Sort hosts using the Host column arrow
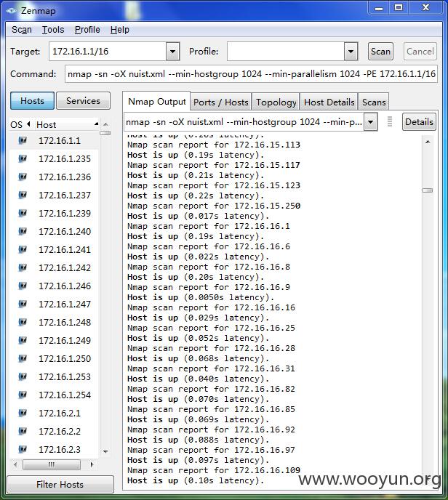The height and width of the screenshot is (500, 448). (x=96, y=124)
